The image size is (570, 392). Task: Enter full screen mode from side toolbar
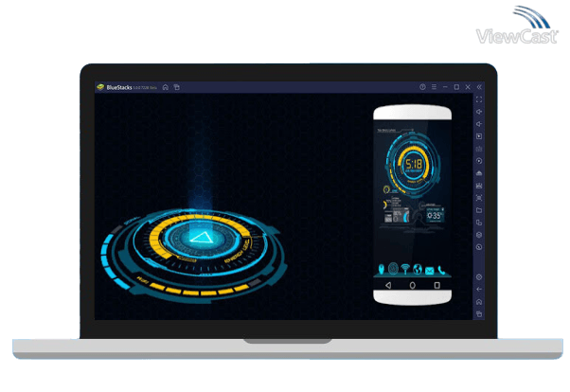pos(479,99)
